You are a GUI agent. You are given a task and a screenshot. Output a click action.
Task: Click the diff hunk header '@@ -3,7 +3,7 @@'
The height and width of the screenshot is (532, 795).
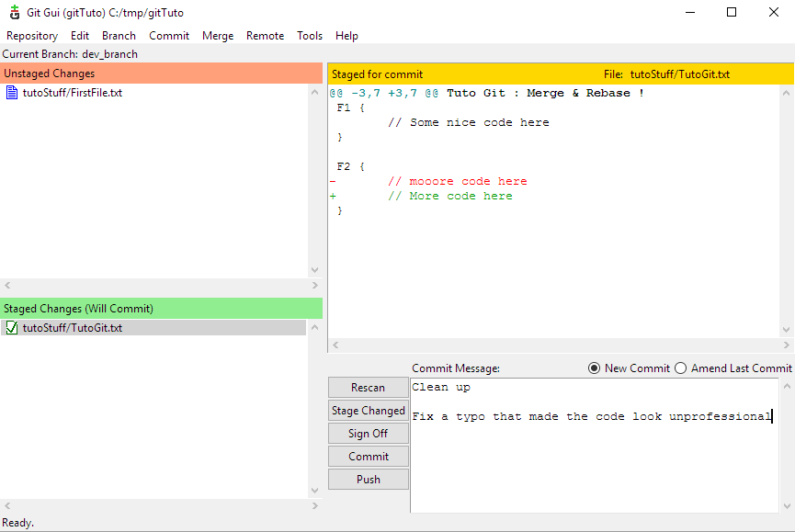(x=384, y=93)
